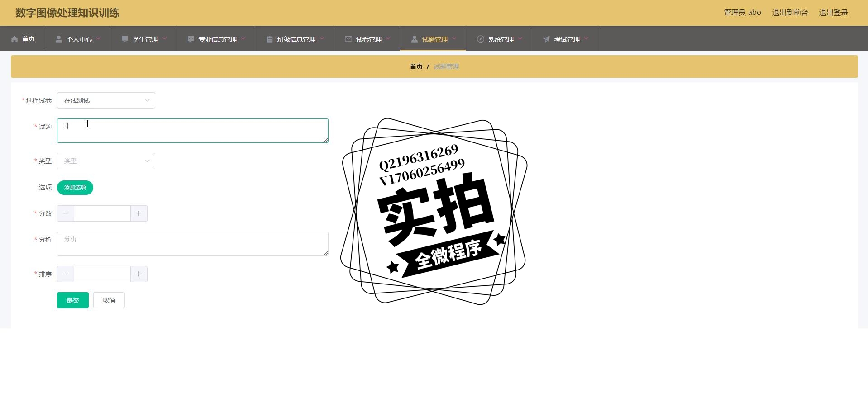The height and width of the screenshot is (402, 868).
Task: Click the home icon beside 首页
Action: [x=14, y=39]
